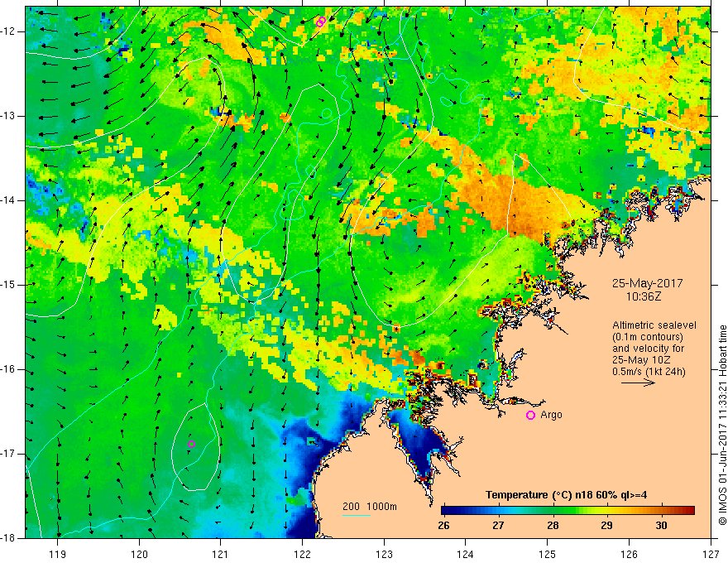Click the latitude axis label -16
Screen dimensions: 728x563
[8, 369]
